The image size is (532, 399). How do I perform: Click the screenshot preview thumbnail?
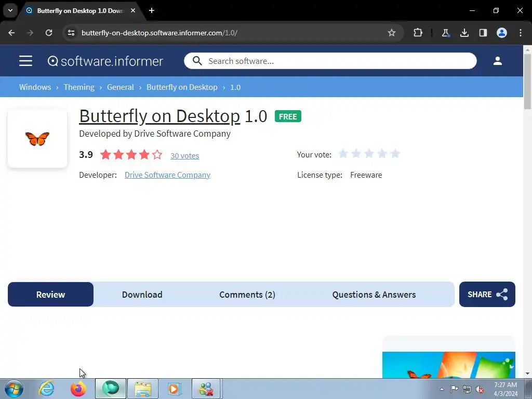tap(448, 365)
